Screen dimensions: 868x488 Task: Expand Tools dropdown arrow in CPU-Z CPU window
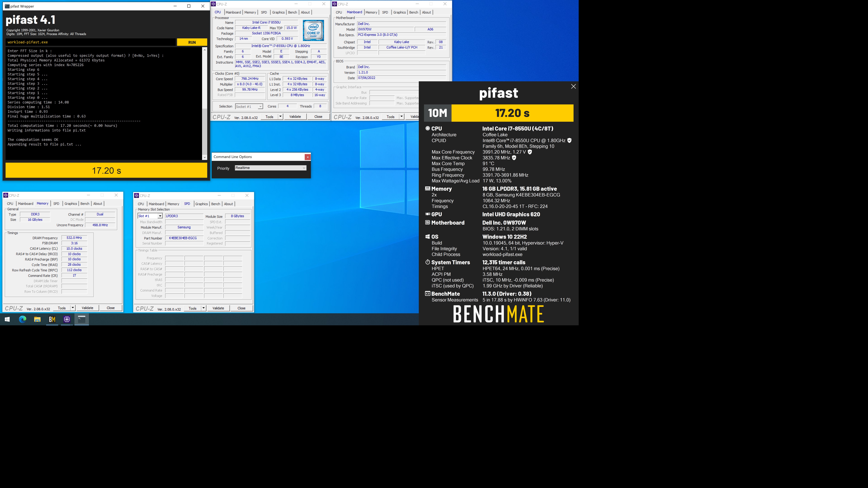pyautogui.click(x=280, y=117)
